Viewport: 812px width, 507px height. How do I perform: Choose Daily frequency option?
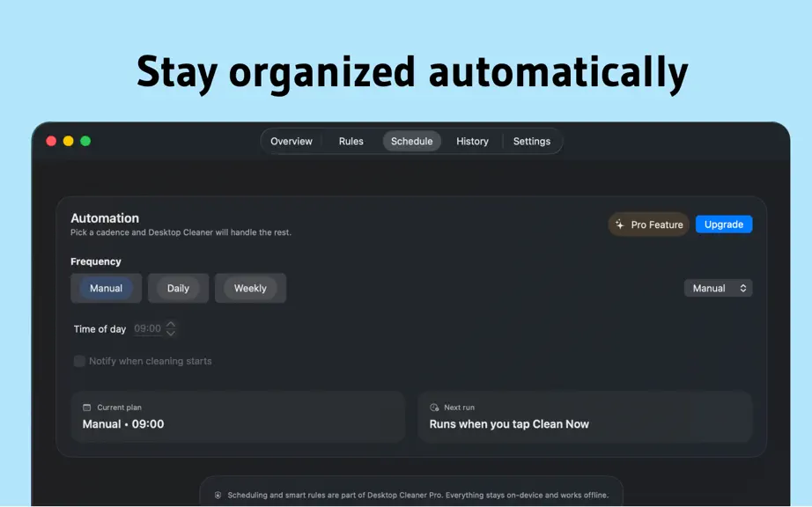pos(178,288)
